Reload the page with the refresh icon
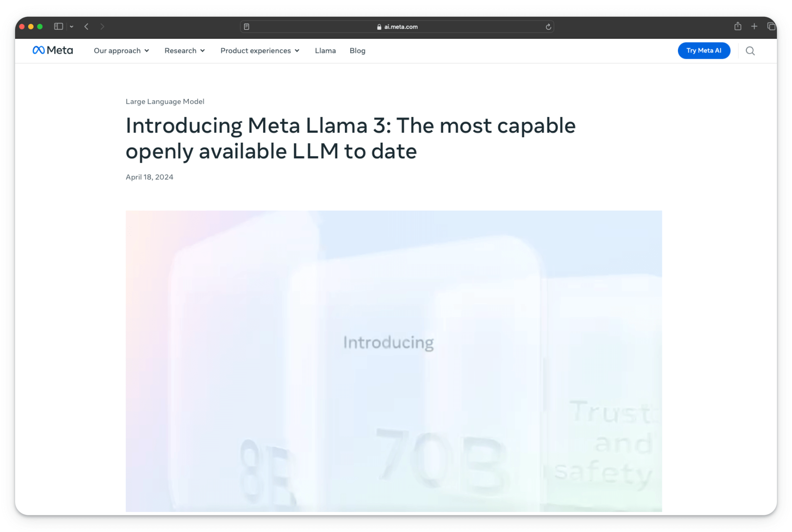Image resolution: width=792 pixels, height=532 pixels. [x=548, y=27]
